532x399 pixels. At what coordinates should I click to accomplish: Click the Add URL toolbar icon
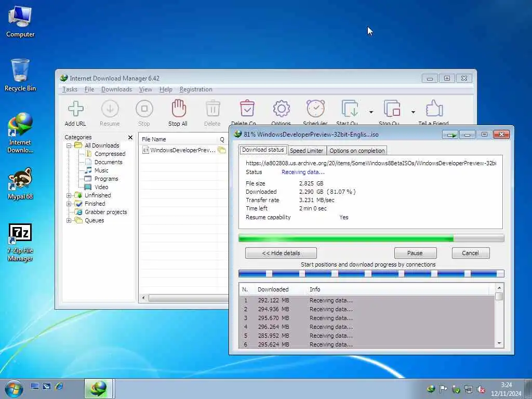tap(75, 109)
